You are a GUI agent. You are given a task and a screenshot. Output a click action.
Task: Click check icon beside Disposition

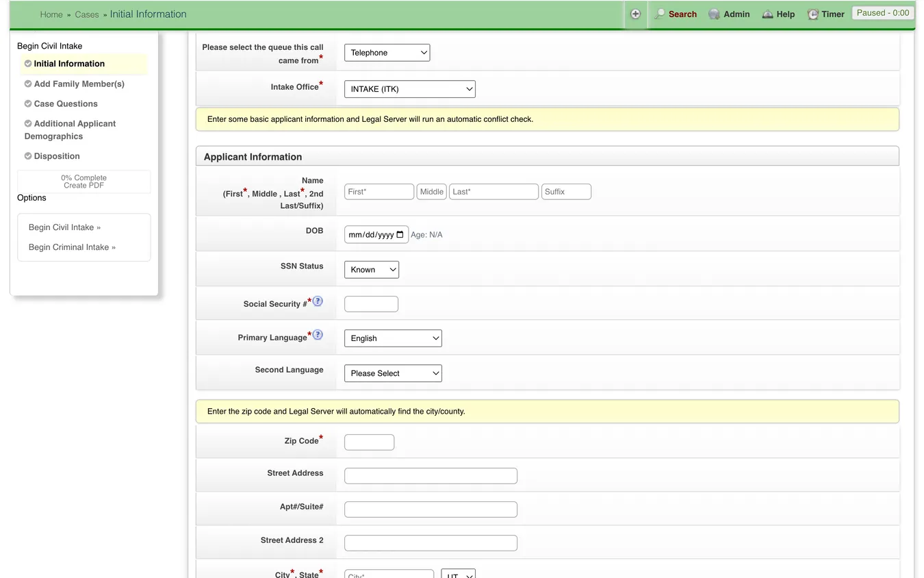pos(28,156)
